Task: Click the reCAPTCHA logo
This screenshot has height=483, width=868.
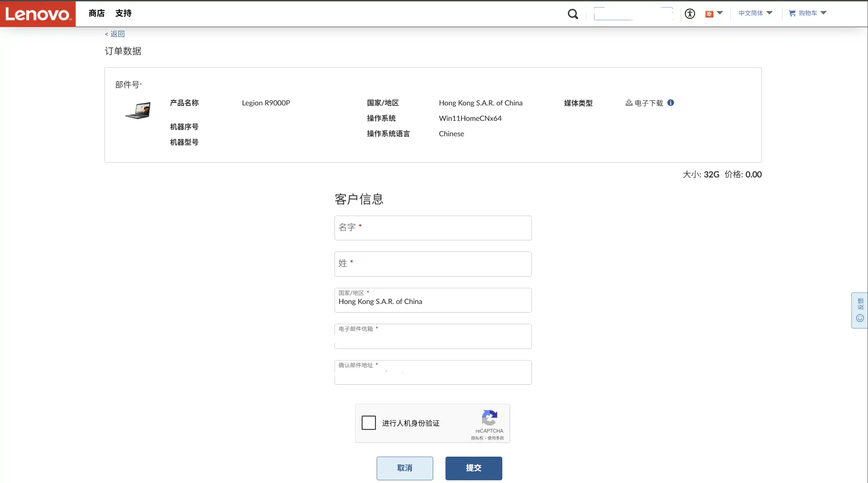Action: 489,418
